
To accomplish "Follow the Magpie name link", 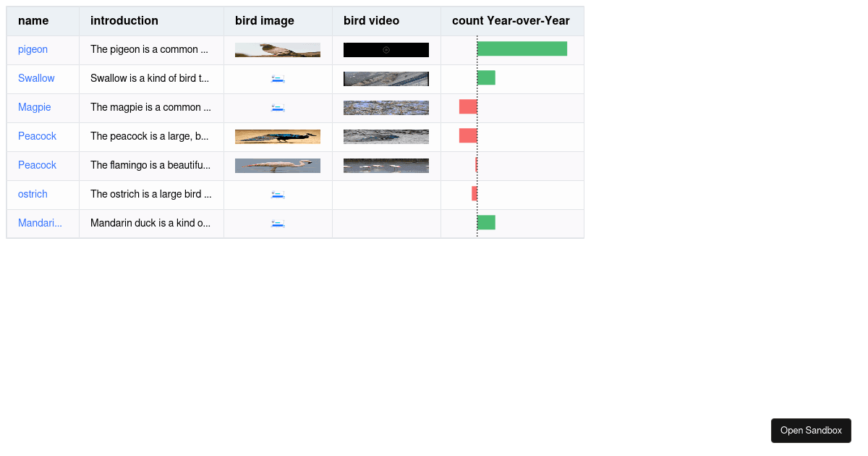I will (35, 107).
